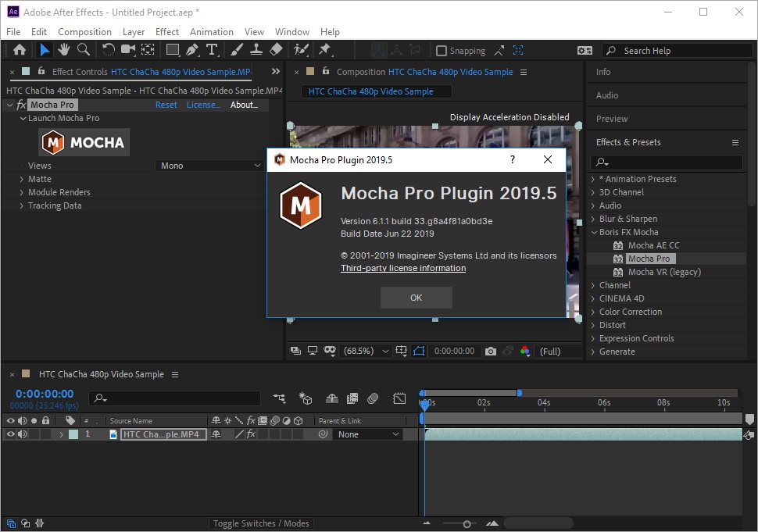This screenshot has height=532, width=758.
Task: Select the Clone Stamp tool
Action: point(256,50)
